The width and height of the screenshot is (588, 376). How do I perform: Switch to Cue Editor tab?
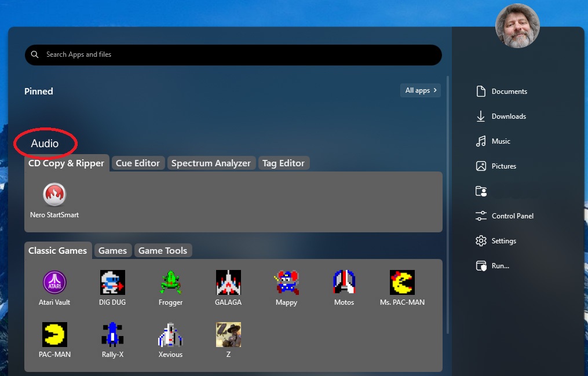[x=138, y=163]
